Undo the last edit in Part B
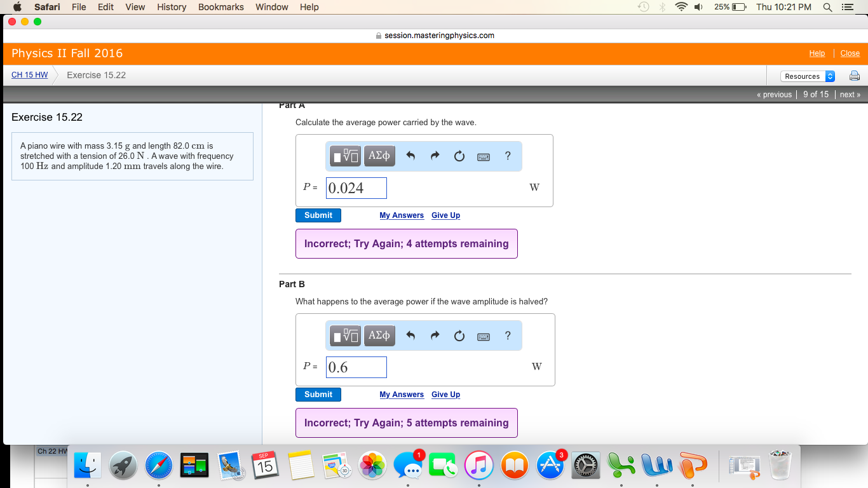 coord(410,335)
